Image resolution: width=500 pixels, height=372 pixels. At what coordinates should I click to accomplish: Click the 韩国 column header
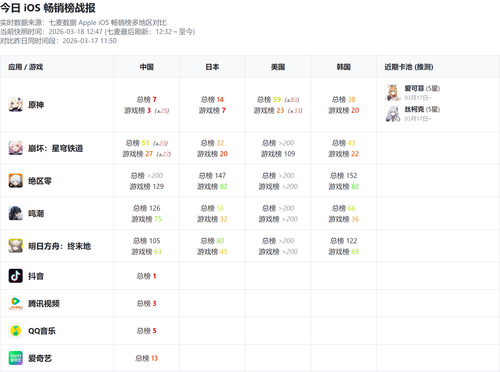344,67
